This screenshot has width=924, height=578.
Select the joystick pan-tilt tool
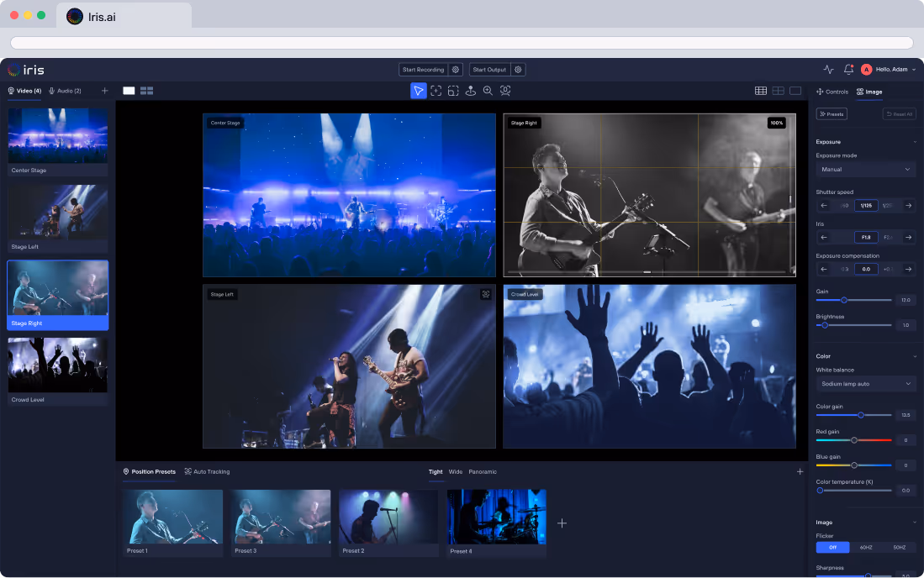[x=470, y=91]
